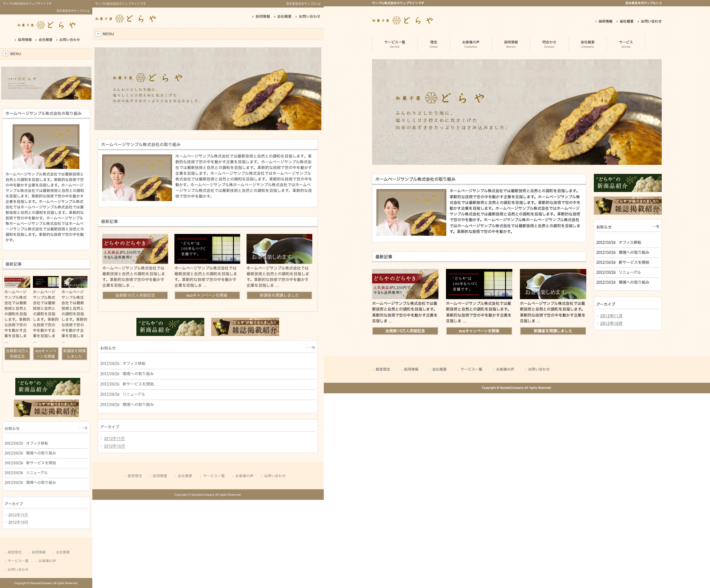Click the どらや logo in tablet header

coord(126,19)
